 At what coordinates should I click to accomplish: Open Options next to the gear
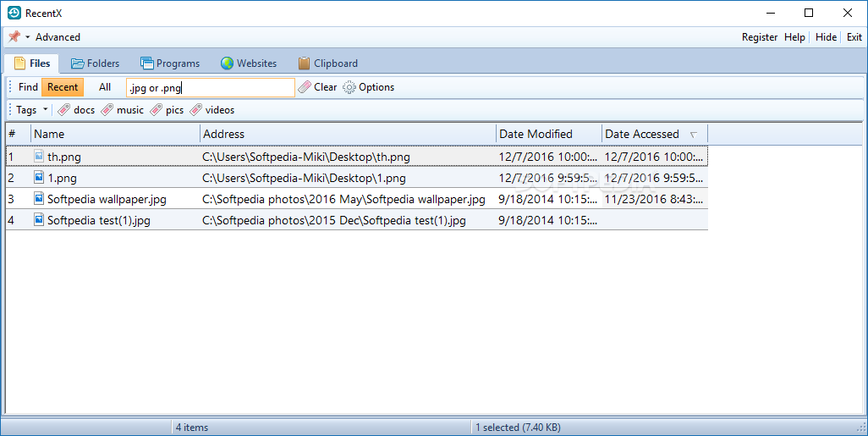376,87
